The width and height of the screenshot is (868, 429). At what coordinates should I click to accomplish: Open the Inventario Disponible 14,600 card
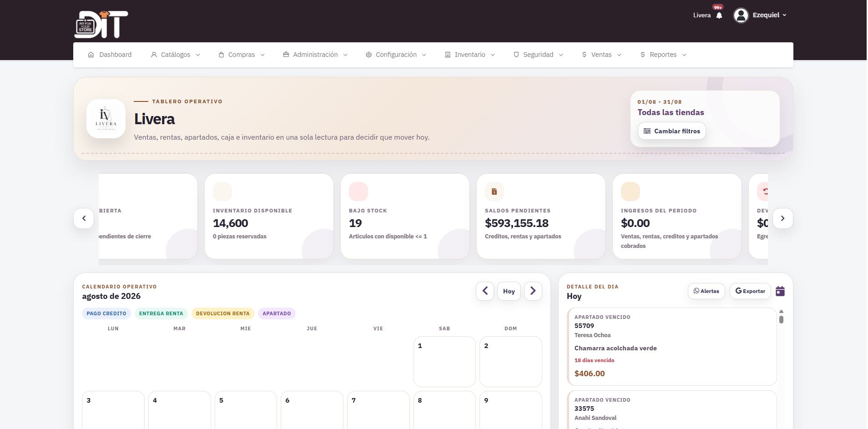[269, 217]
